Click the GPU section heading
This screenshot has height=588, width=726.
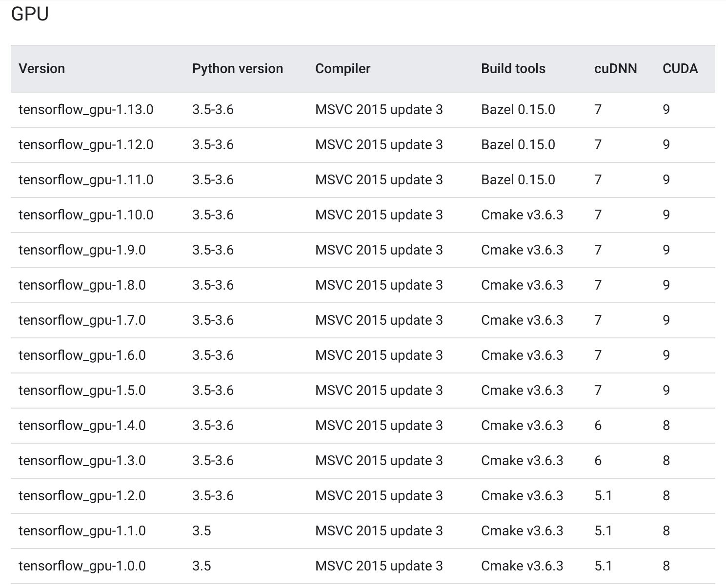tap(30, 14)
